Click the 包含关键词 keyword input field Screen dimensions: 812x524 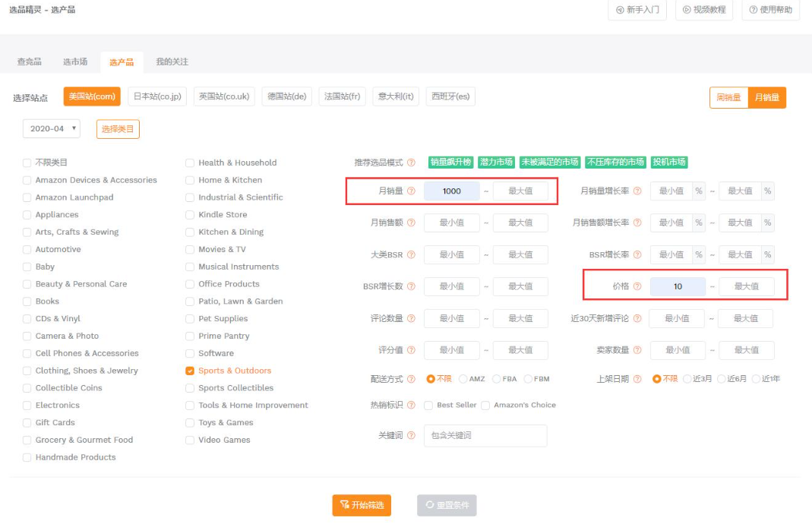pos(485,436)
